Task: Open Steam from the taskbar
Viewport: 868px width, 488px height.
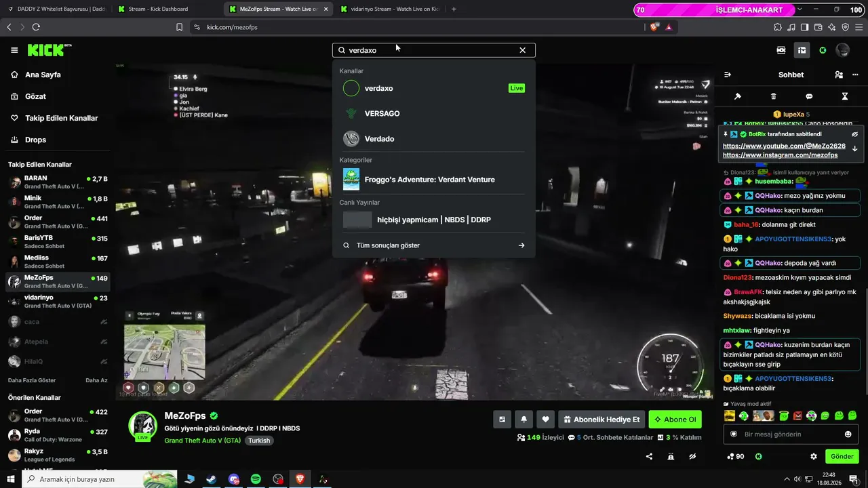Action: [212, 479]
